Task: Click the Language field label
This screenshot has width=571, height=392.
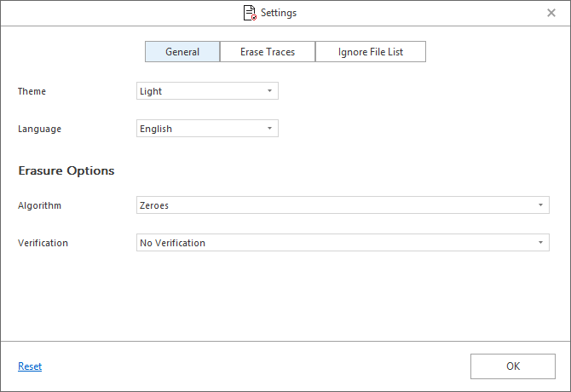Action: 39,129
